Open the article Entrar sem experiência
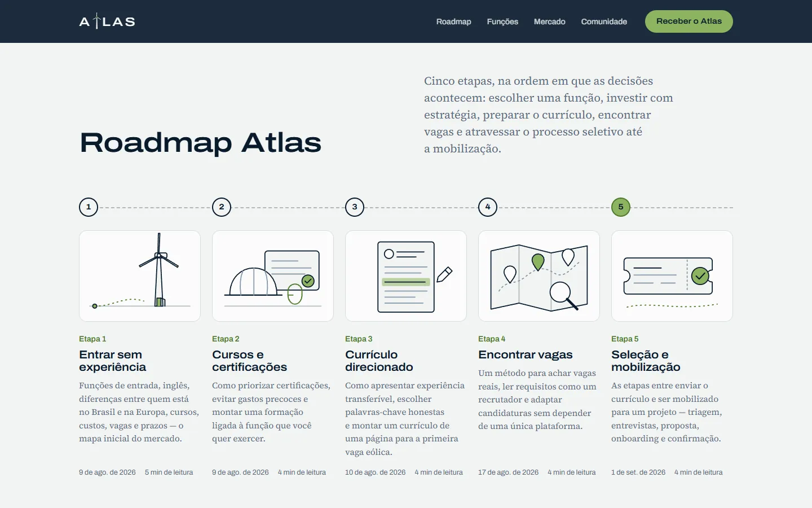Viewport: 812px width, 508px height. [x=113, y=361]
